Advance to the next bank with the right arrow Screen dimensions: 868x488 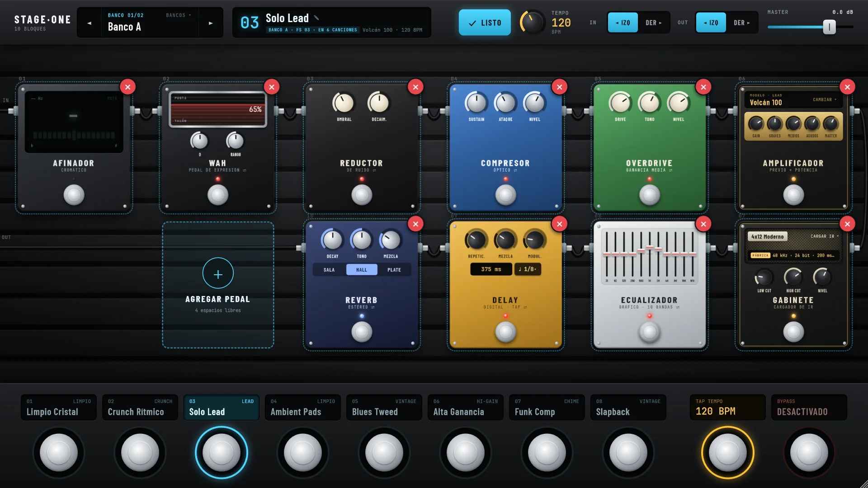211,23
